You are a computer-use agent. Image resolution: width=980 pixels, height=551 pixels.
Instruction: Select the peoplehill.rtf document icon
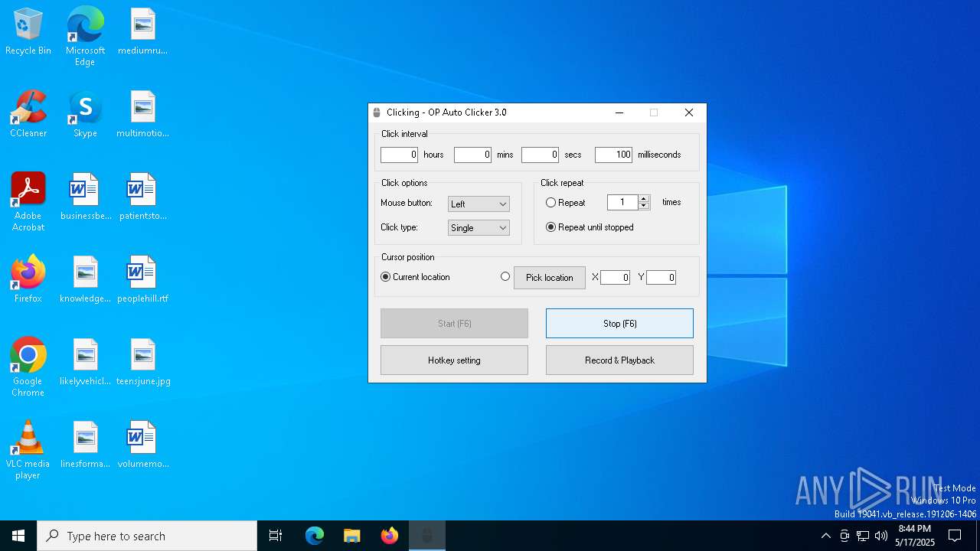click(x=142, y=280)
